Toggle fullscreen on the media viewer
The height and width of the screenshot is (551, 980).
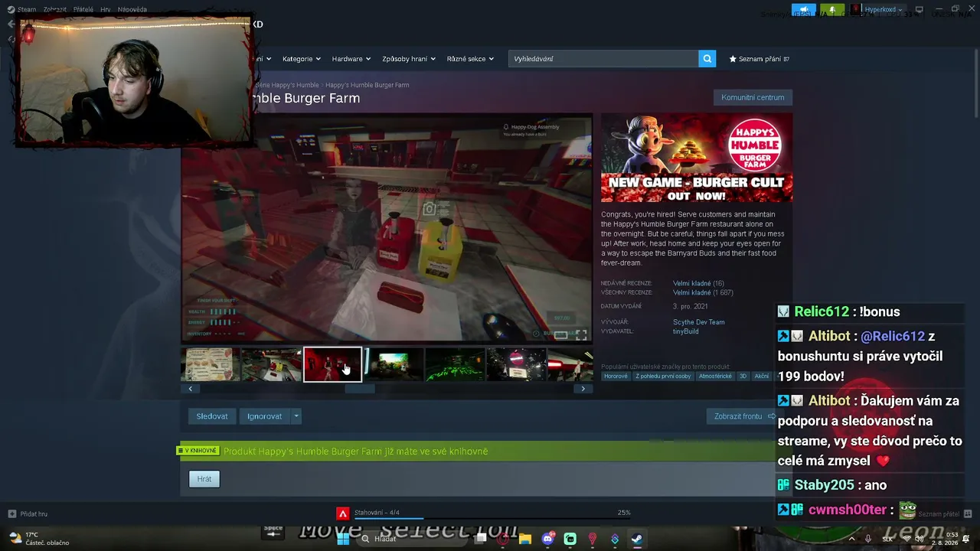click(x=581, y=334)
